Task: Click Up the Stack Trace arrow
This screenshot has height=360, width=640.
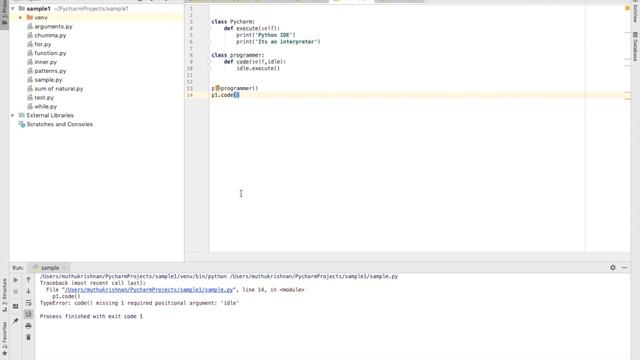Action: 28,280
